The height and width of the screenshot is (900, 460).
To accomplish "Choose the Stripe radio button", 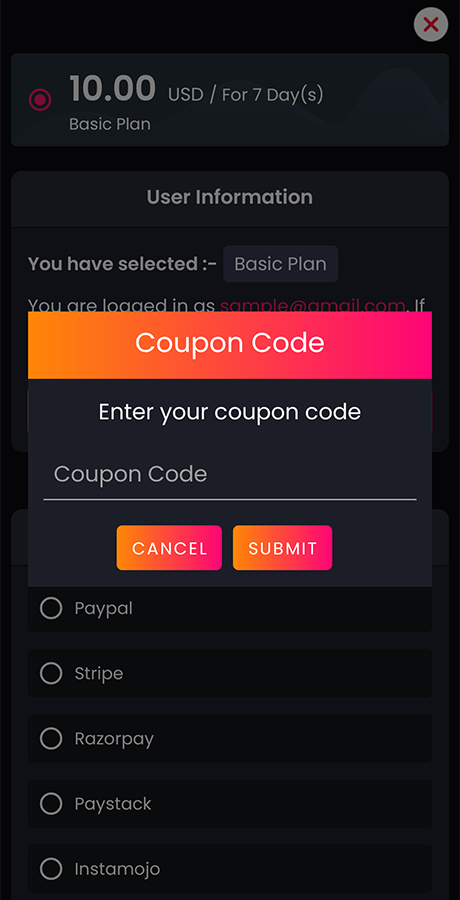I will [x=51, y=673].
